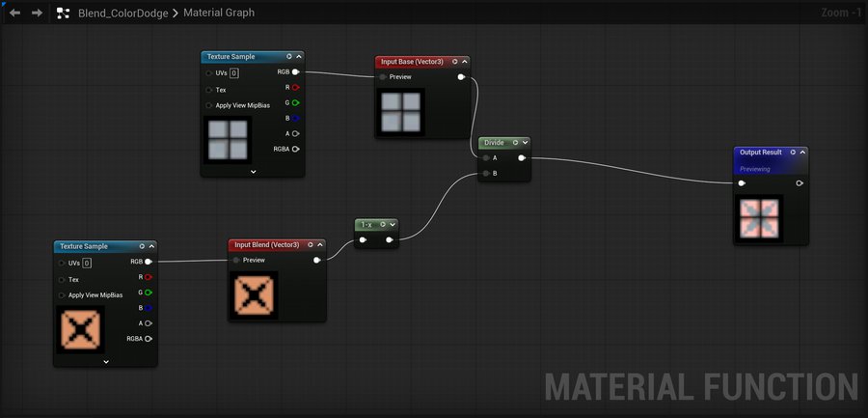Viewport: 868px width, 418px height.
Task: Click the red R channel pin on the orange-X Texture Sample
Action: click(149, 277)
